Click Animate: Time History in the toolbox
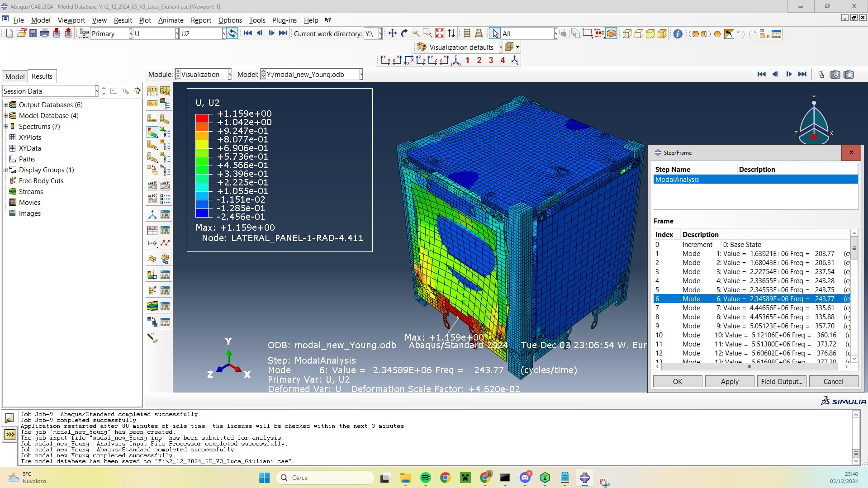Viewport: 868px width, 488px height. tap(165, 185)
